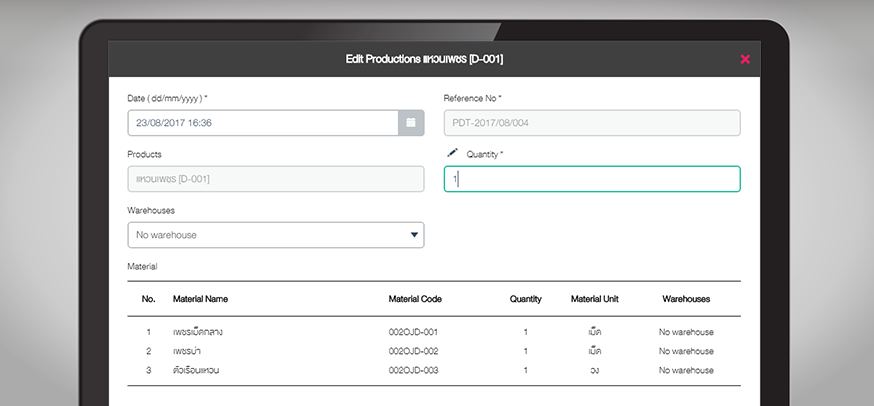Image resolution: width=874 pixels, height=406 pixels.
Task: Click the pencil icon beside Quantity
Action: click(452, 153)
